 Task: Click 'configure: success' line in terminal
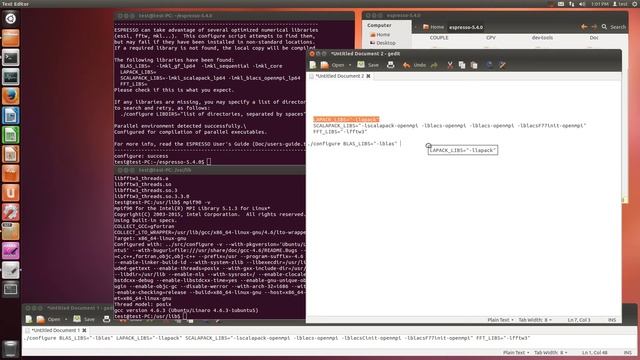coord(141,156)
